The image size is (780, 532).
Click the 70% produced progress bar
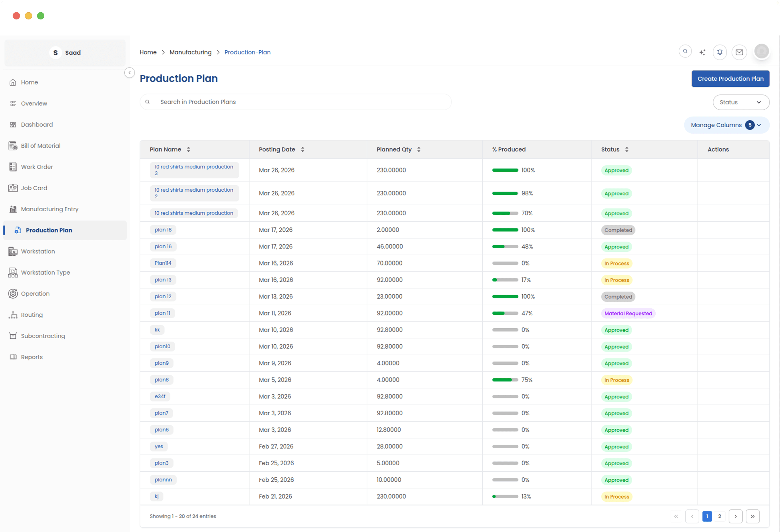click(x=505, y=213)
